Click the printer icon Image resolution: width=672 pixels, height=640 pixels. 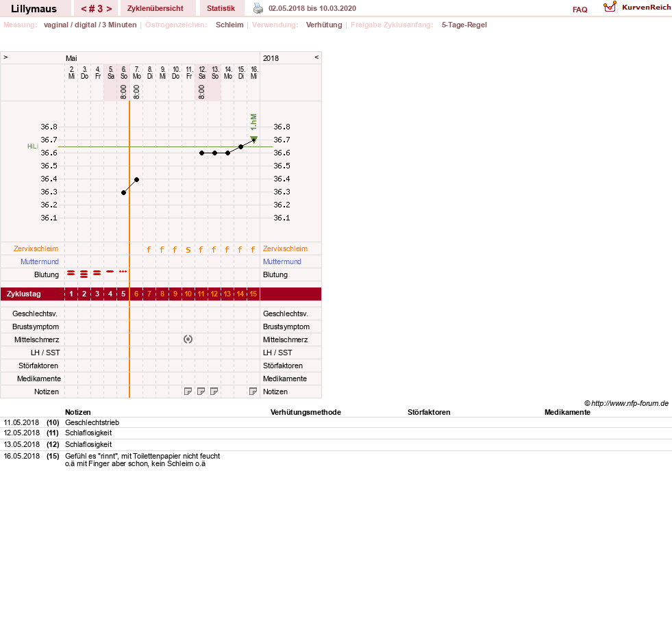click(258, 8)
